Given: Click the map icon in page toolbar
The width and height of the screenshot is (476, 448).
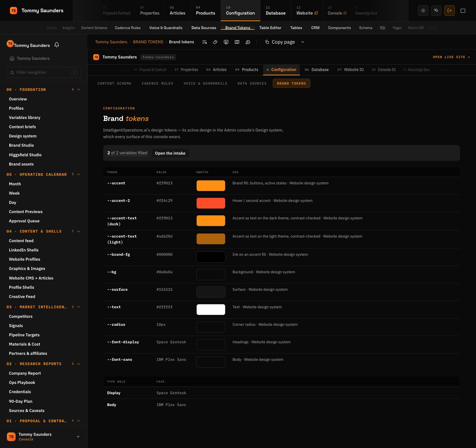Looking at the screenshot, I should click(x=237, y=42).
